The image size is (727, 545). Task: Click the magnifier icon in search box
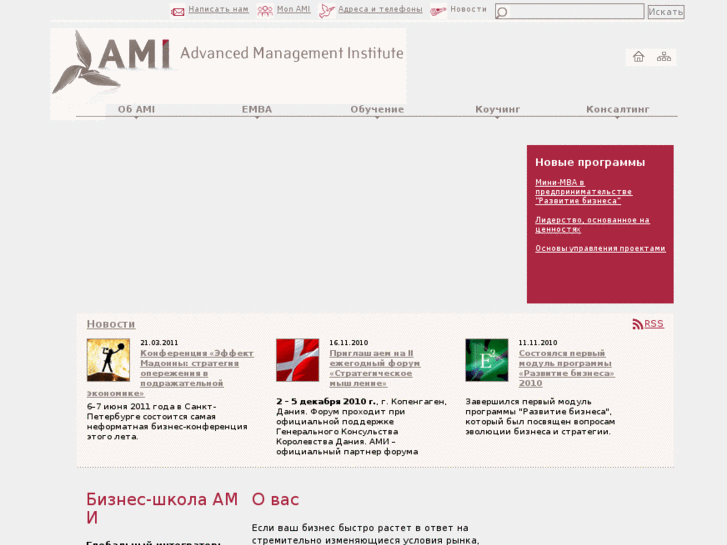click(502, 12)
